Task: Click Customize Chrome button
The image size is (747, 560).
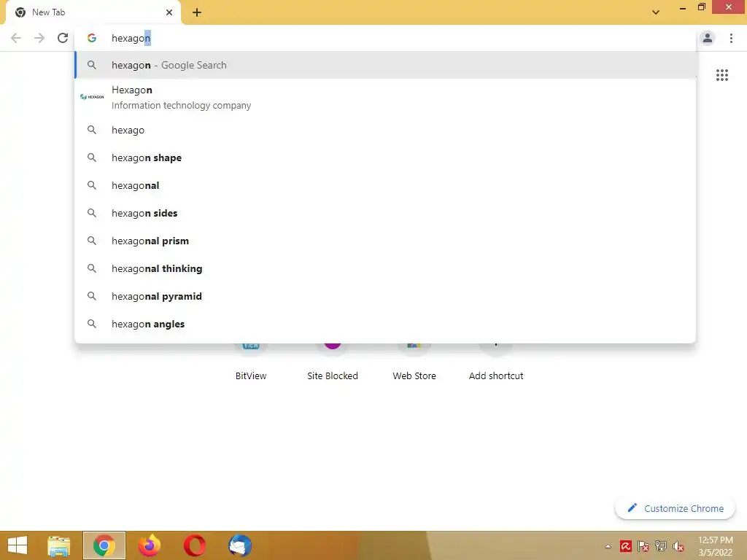Action: pyautogui.click(x=675, y=508)
